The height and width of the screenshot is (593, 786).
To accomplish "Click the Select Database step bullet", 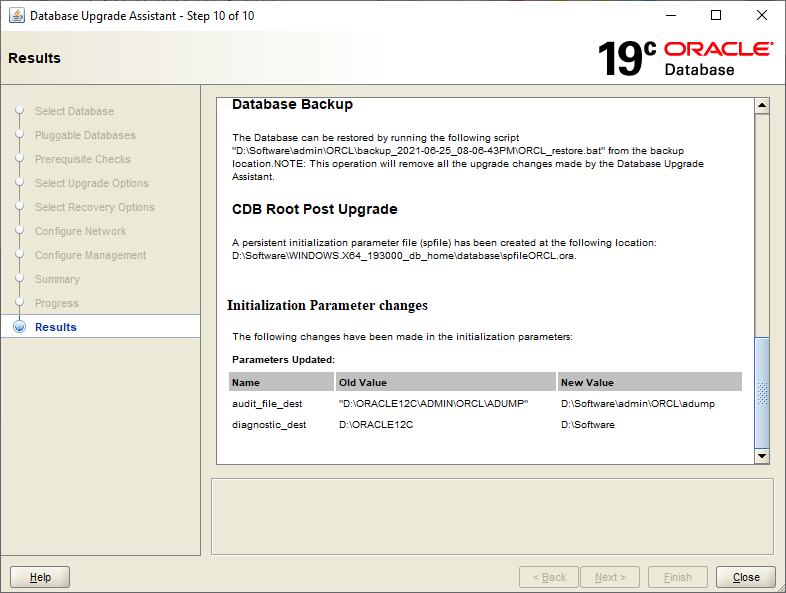I will point(20,110).
